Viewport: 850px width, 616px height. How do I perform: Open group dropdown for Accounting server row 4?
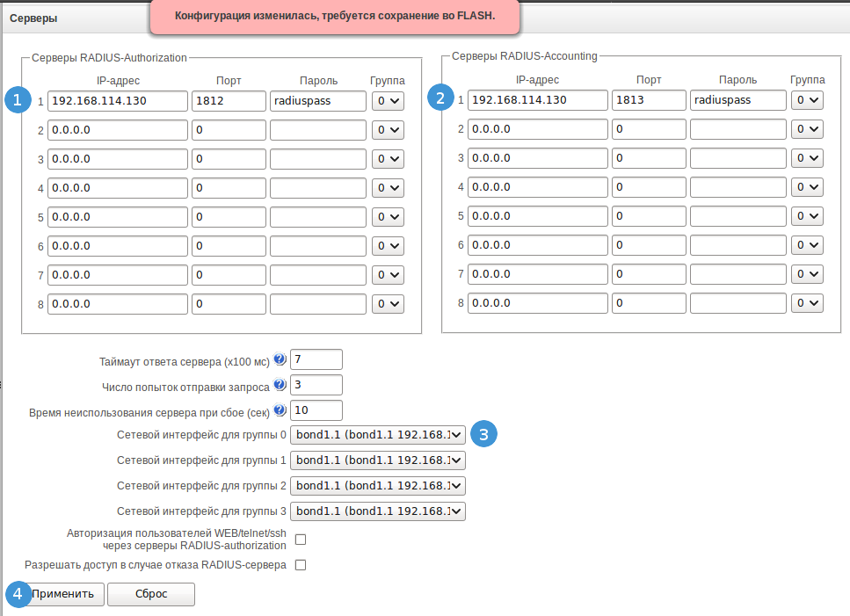[807, 187]
